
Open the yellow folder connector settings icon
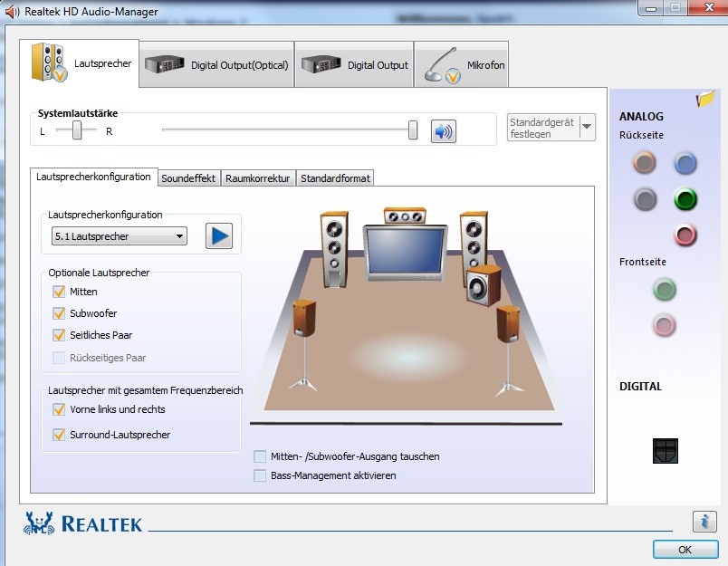(x=705, y=99)
